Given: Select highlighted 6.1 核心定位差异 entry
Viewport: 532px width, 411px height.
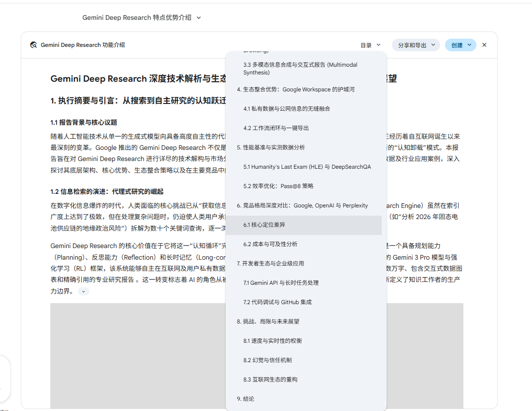Looking at the screenshot, I should click(x=303, y=225).
